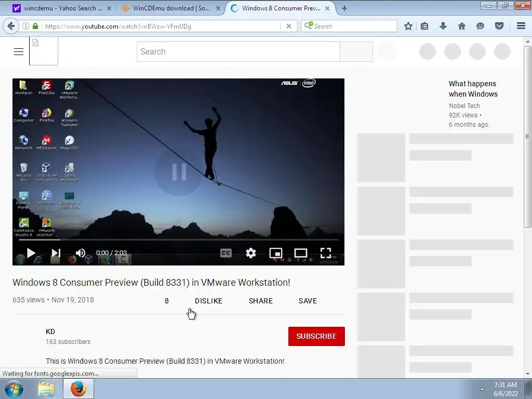Skip to next video button
Image resolution: width=532 pixels, height=399 pixels.
click(56, 253)
